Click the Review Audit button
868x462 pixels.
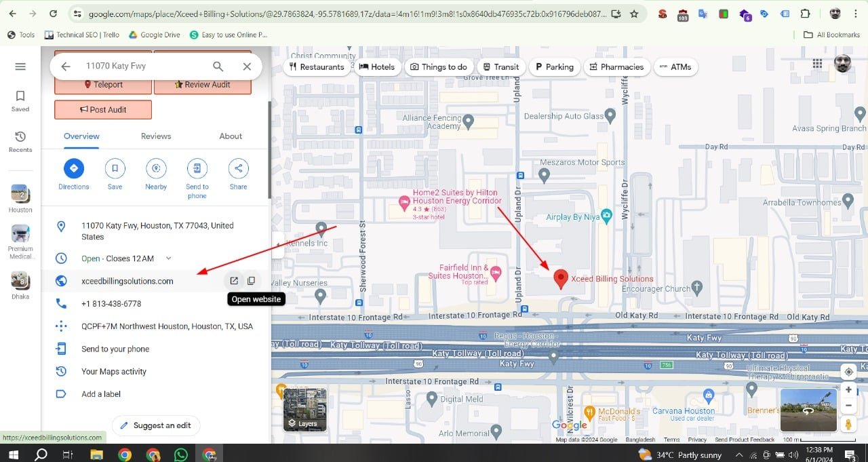click(x=203, y=85)
